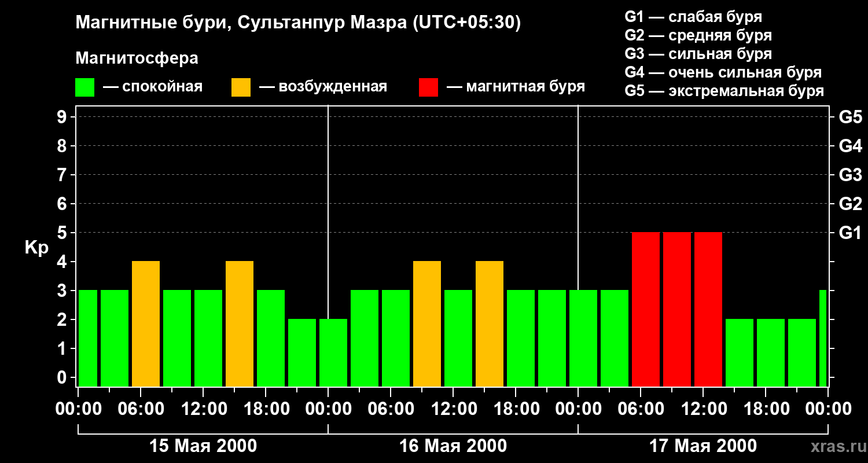868x463 pixels.
Task: Select the green Kp 2 bar around 21:00 on 15 Мая
Action: 302,352
